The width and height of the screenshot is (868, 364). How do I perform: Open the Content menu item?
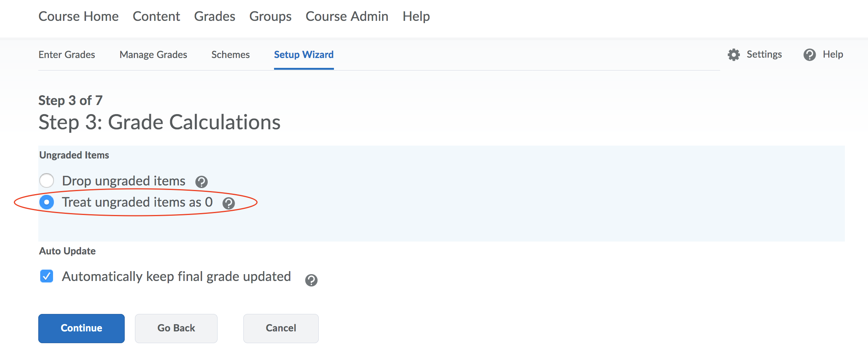coord(156,16)
